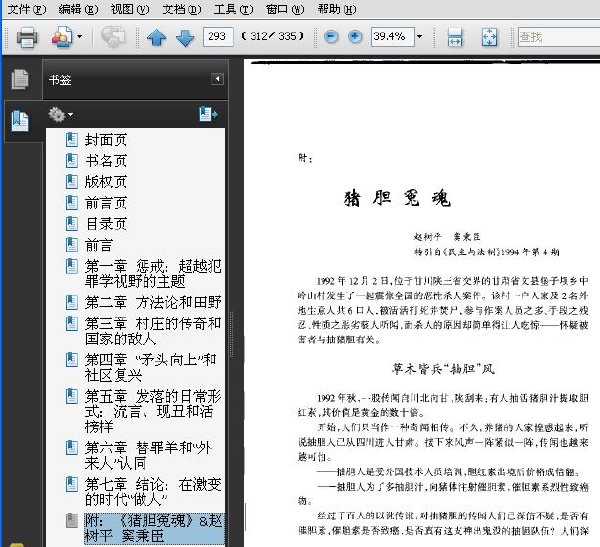Jump to 第五章 发落的日常形式 bookmark

[153, 411]
